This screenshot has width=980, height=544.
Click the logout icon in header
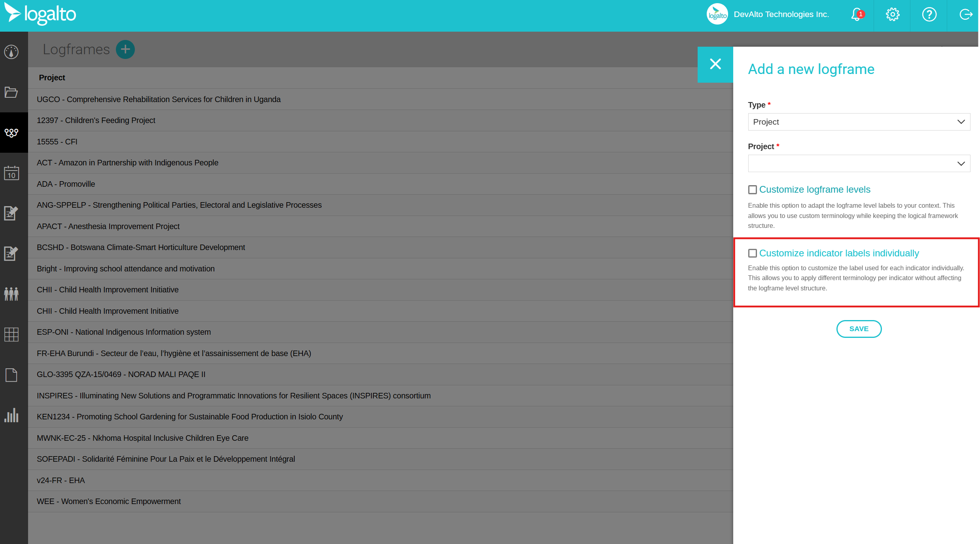[965, 15]
